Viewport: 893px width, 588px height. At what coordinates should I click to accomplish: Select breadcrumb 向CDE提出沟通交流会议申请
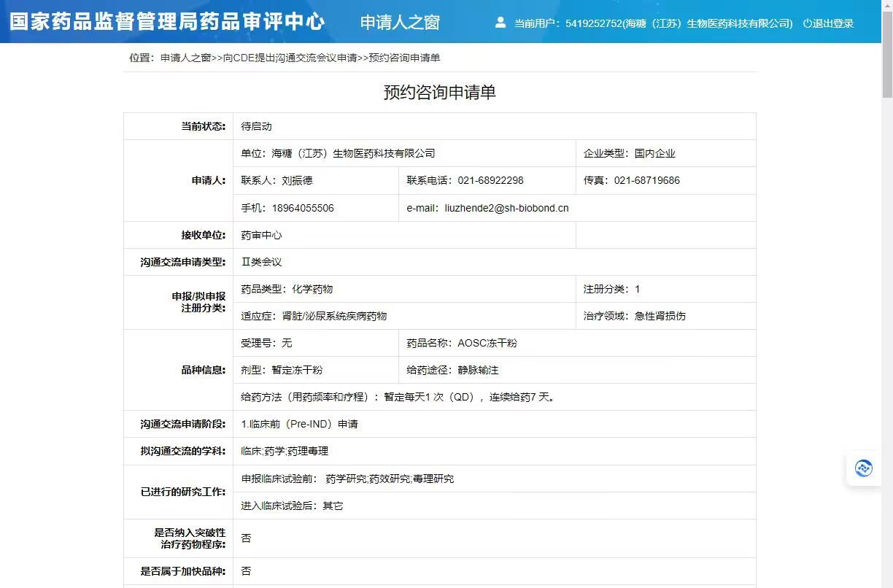(290, 58)
